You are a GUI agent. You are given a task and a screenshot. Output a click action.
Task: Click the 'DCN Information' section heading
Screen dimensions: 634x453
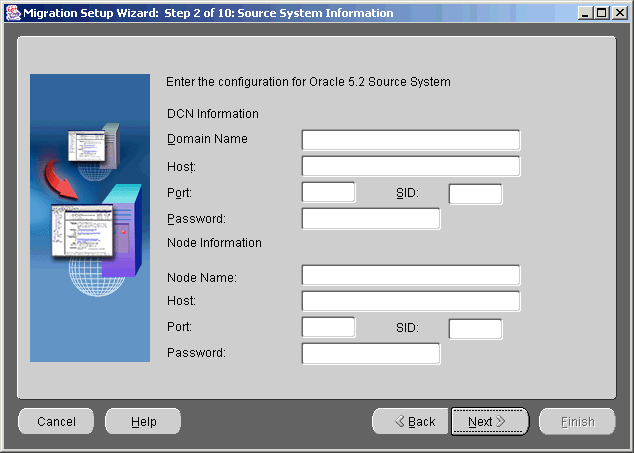click(213, 114)
